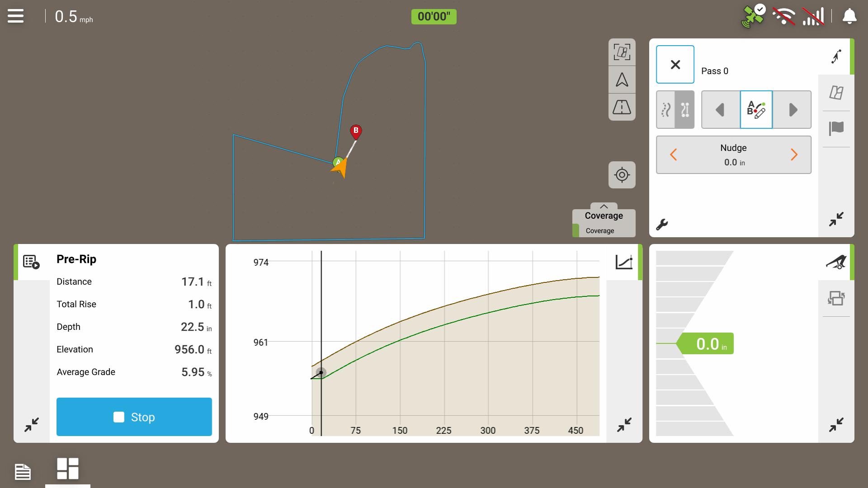Expand the Coverage layer selector
The image size is (868, 488).
click(604, 206)
